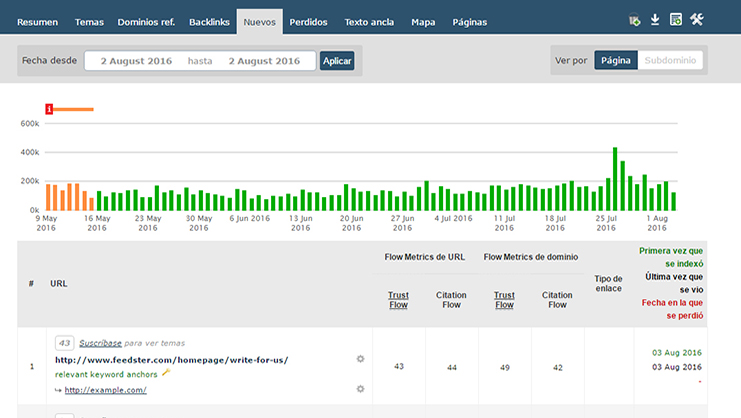This screenshot has width=741, height=418.
Task: Click the URL Citation Flow column header
Action: coord(451,300)
